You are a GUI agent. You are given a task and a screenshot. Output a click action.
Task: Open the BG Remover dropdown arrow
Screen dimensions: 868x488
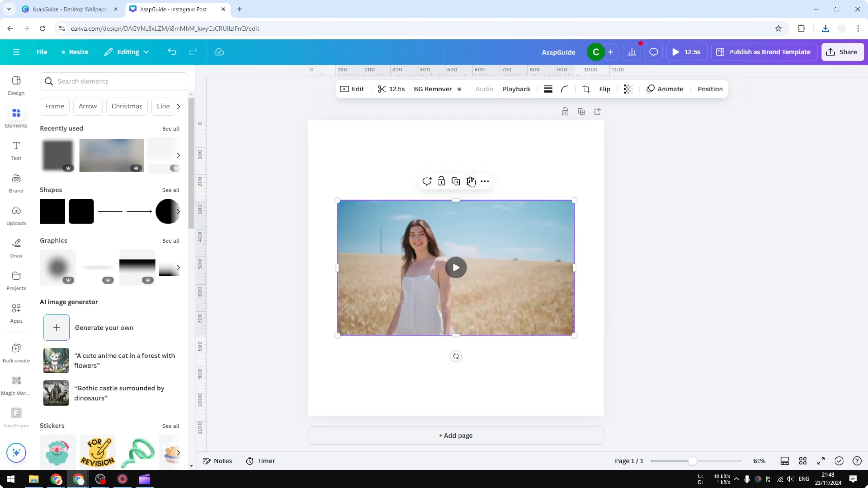click(459, 89)
